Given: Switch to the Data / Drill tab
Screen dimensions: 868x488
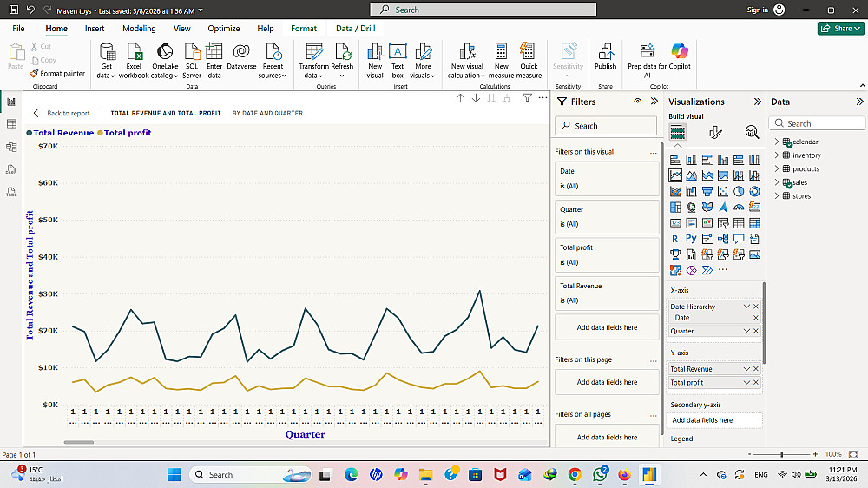Looking at the screenshot, I should [355, 29].
